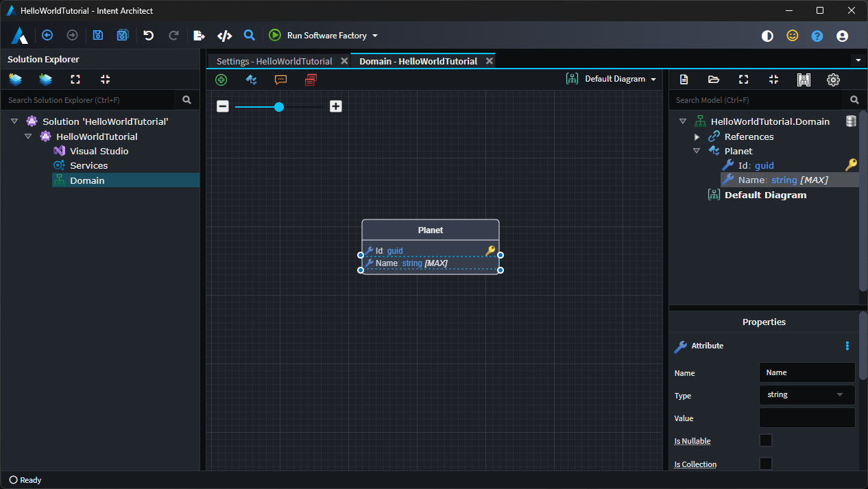Click second stacked layers icon in Solution Explorer
This screenshot has height=489, width=868.
point(45,80)
